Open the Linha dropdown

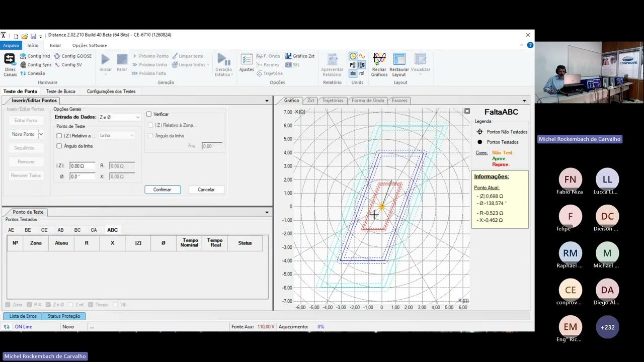tap(117, 136)
